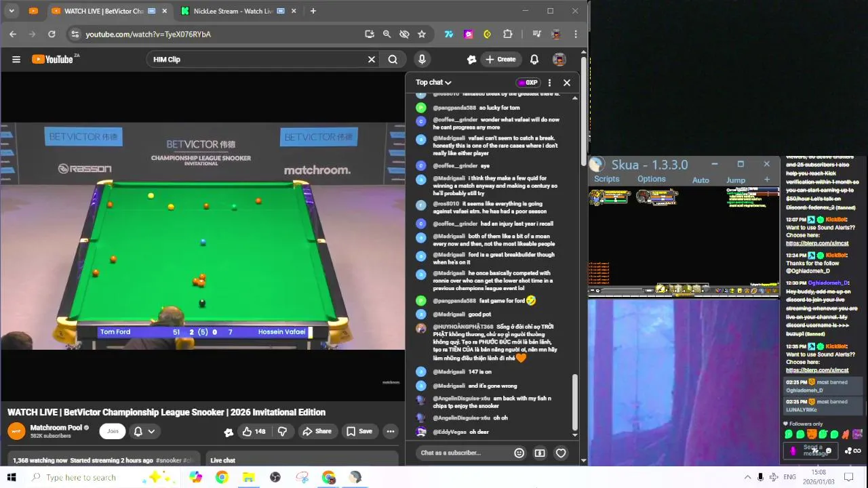Image resolution: width=868 pixels, height=488 pixels.
Task: Open the Chrome extensions puzzle icon
Action: tap(507, 34)
